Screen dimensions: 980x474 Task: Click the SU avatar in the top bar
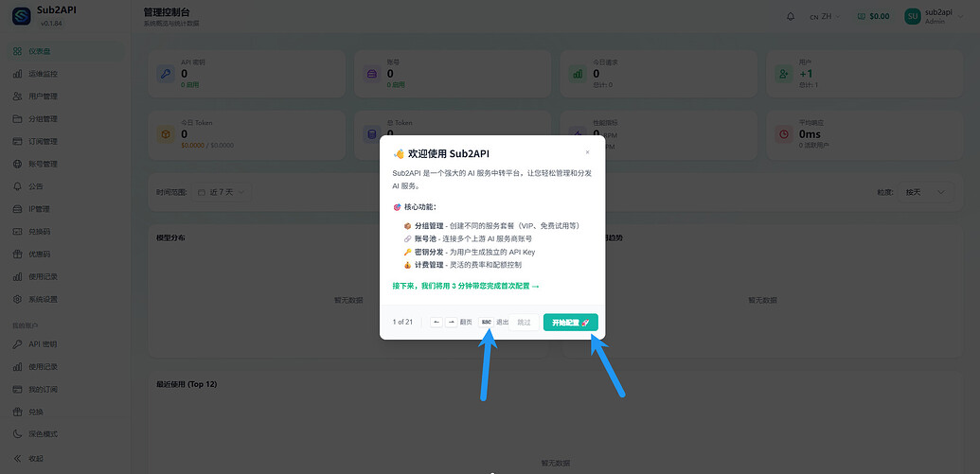(913, 16)
